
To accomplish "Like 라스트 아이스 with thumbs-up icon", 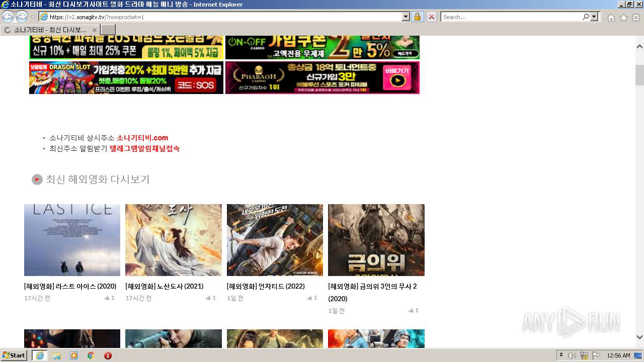I will click(107, 298).
